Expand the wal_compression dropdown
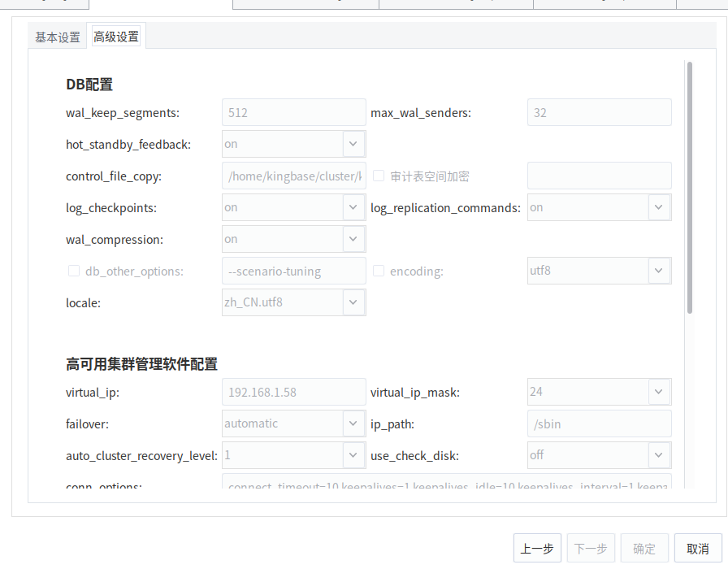The height and width of the screenshot is (569, 728). [x=353, y=239]
